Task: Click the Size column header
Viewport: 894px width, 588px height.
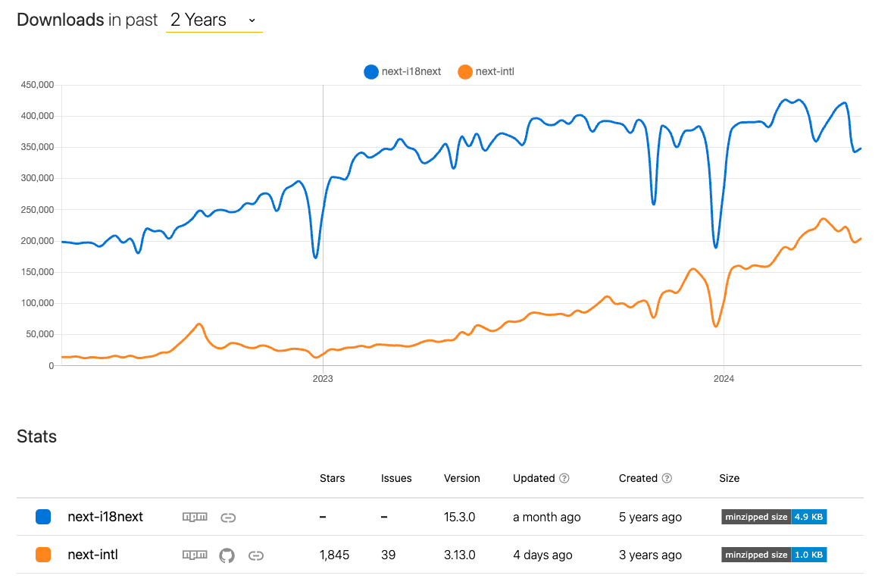Action: (730, 478)
